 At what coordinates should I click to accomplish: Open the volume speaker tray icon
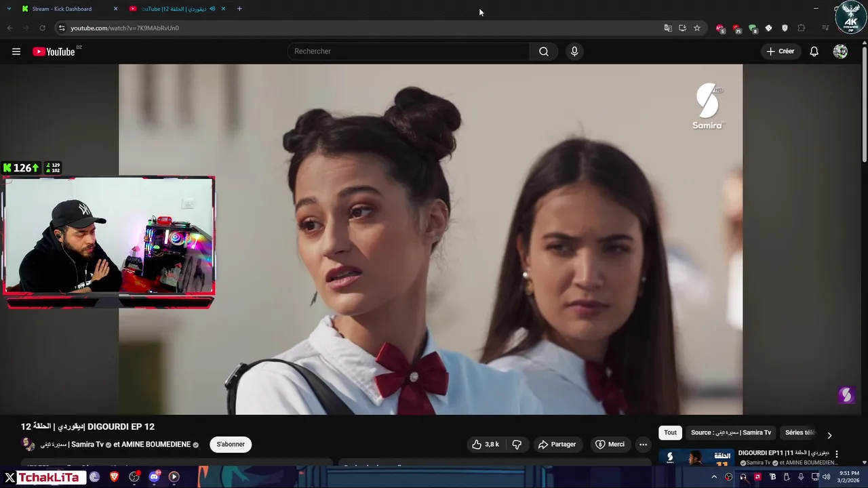point(826,477)
